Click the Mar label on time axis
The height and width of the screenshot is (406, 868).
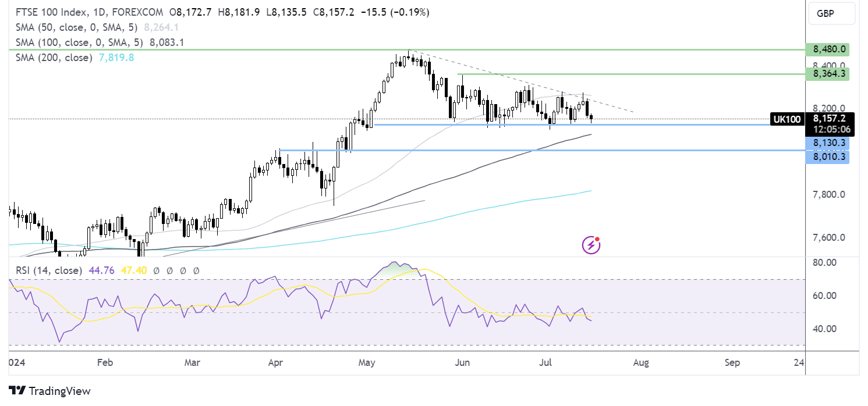click(192, 363)
